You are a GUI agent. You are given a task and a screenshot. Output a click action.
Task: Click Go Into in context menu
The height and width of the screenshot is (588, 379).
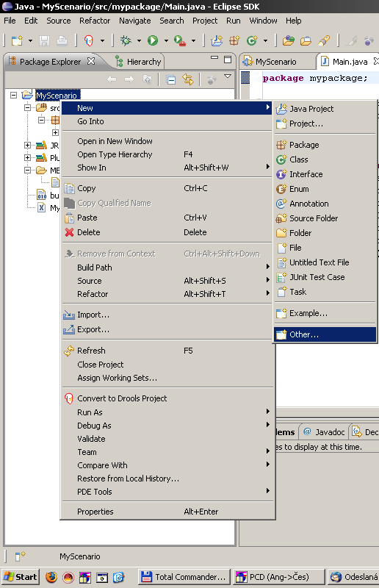(x=167, y=121)
